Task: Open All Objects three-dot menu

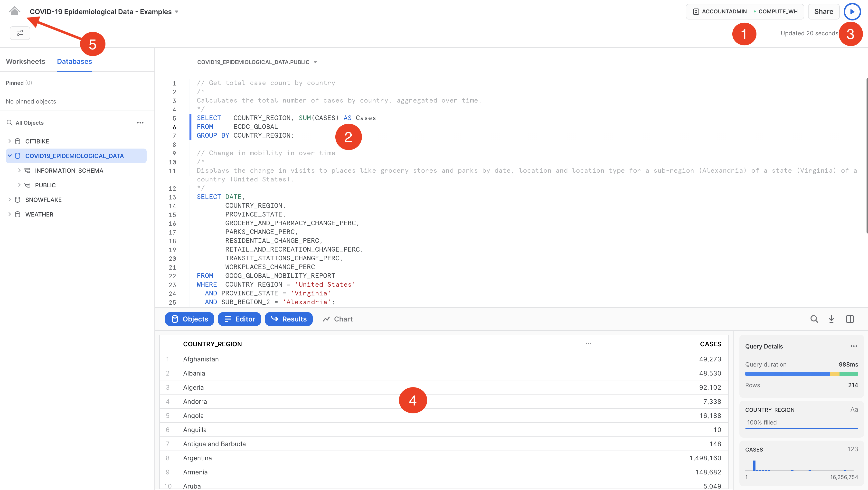Action: (x=140, y=123)
